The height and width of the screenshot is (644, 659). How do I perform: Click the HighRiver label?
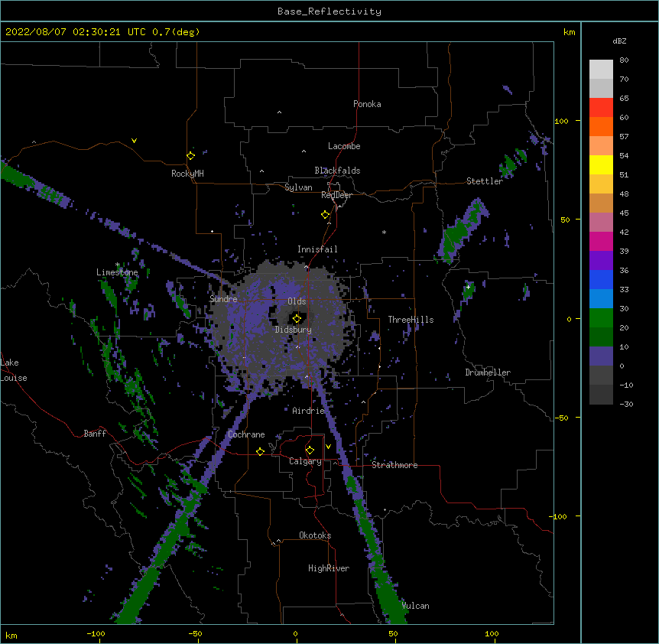point(329,568)
